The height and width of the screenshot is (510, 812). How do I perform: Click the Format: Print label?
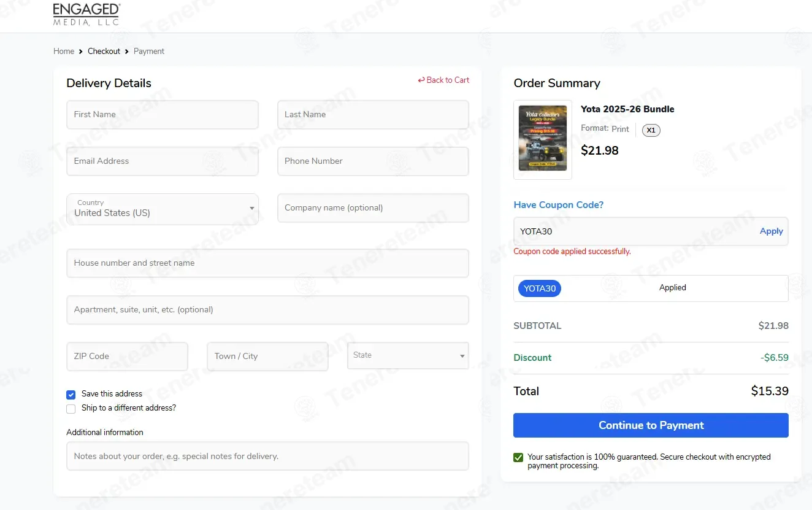coord(605,129)
